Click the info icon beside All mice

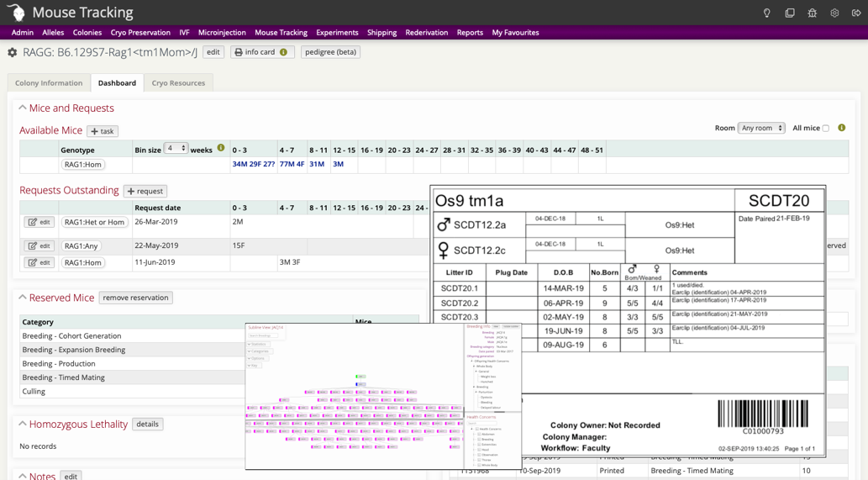click(x=841, y=128)
